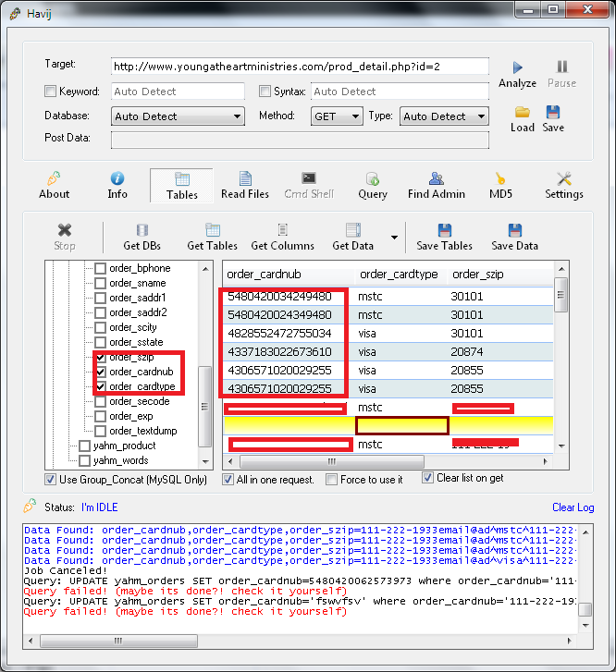Open the Method GET dropdown

pos(337,116)
